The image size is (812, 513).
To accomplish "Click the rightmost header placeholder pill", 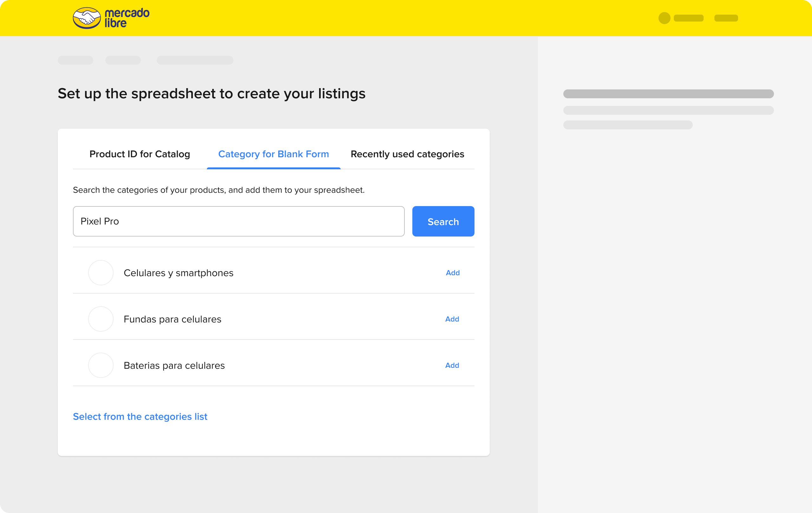I will 726,18.
